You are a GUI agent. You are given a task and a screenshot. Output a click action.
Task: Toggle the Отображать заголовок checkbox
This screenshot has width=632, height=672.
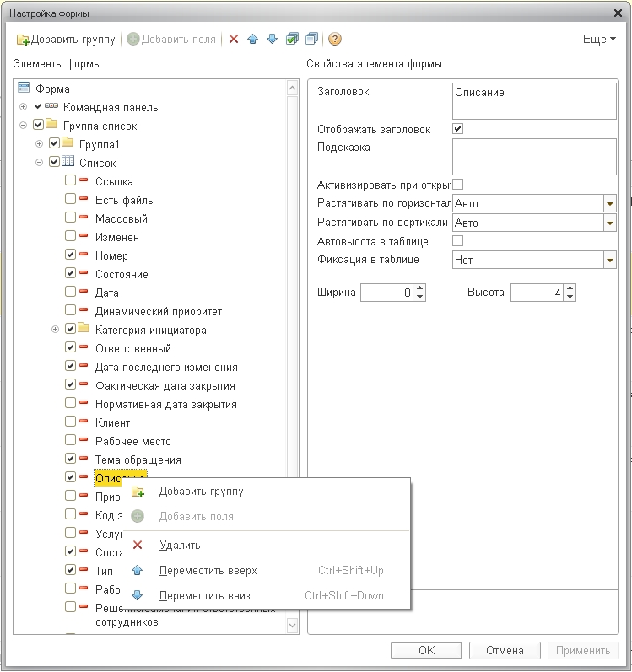pos(458,129)
